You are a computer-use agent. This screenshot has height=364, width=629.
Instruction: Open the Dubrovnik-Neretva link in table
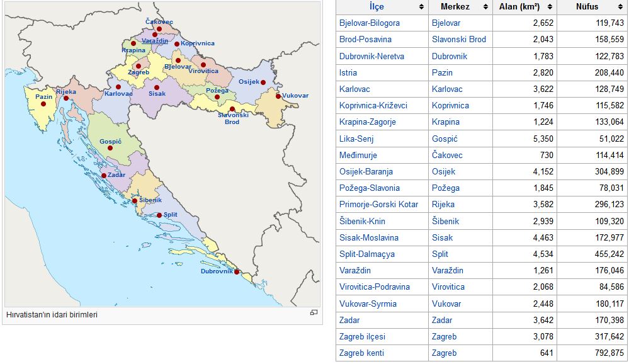pos(371,56)
